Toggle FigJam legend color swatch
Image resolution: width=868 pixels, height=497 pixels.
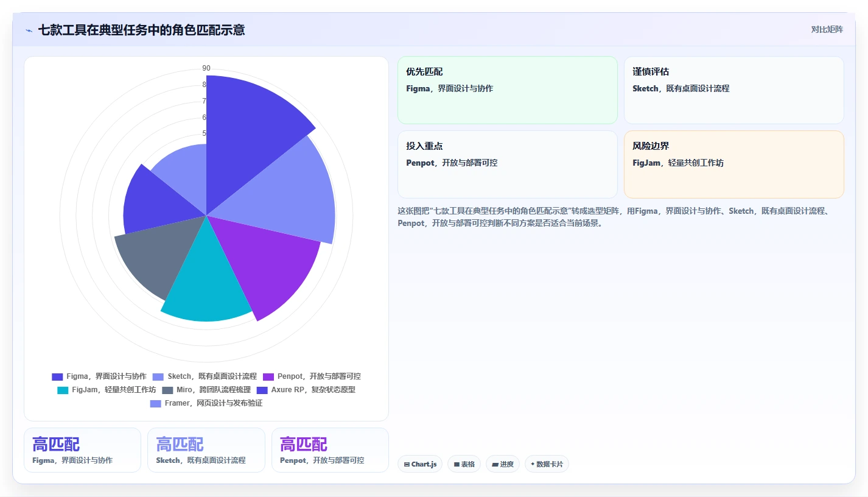click(63, 390)
